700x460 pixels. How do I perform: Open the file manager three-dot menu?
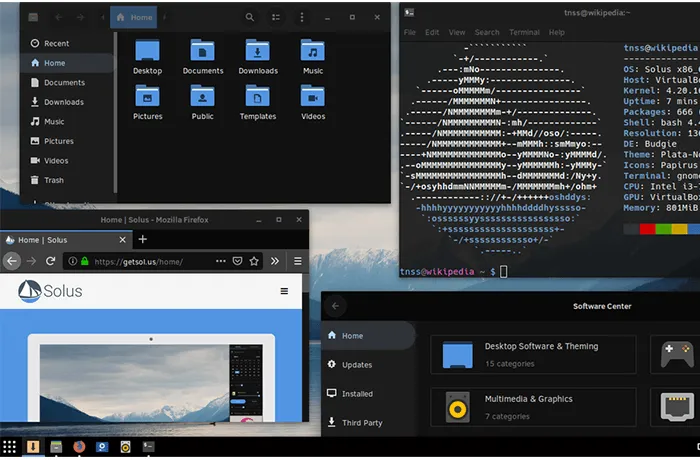pyautogui.click(x=302, y=17)
